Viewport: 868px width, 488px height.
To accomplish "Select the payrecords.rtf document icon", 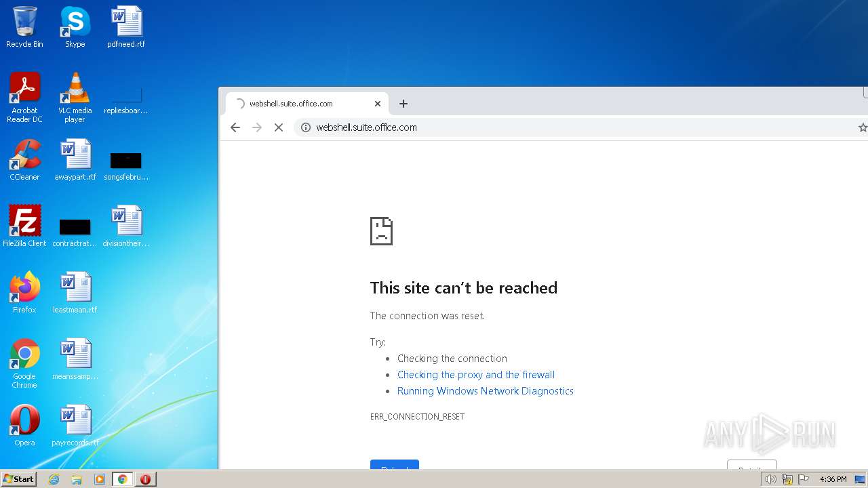I will coord(75,426).
